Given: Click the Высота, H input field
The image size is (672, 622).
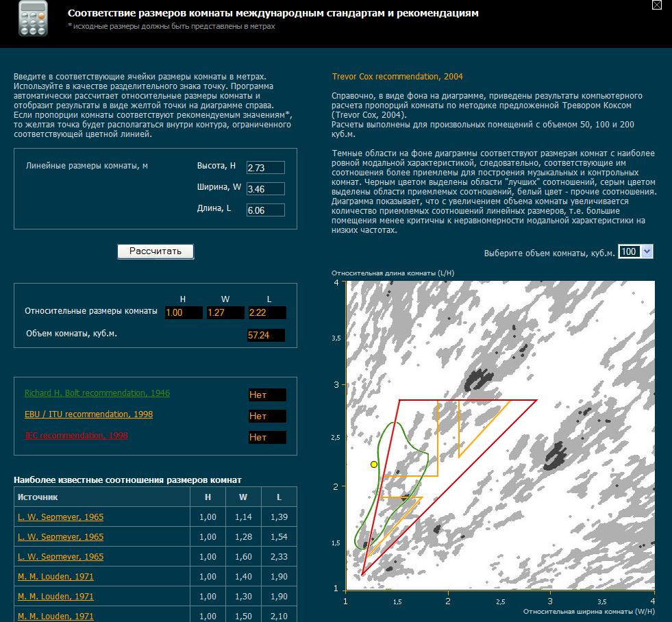Looking at the screenshot, I should (x=265, y=168).
